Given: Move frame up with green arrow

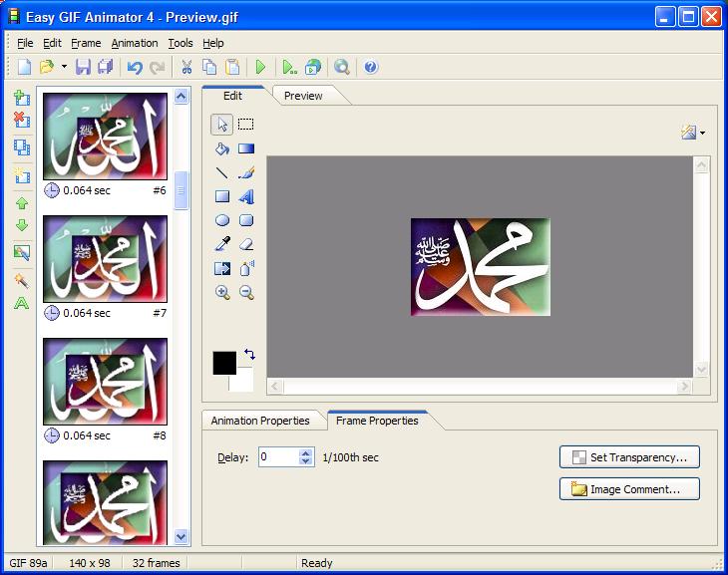Looking at the screenshot, I should coord(22,203).
